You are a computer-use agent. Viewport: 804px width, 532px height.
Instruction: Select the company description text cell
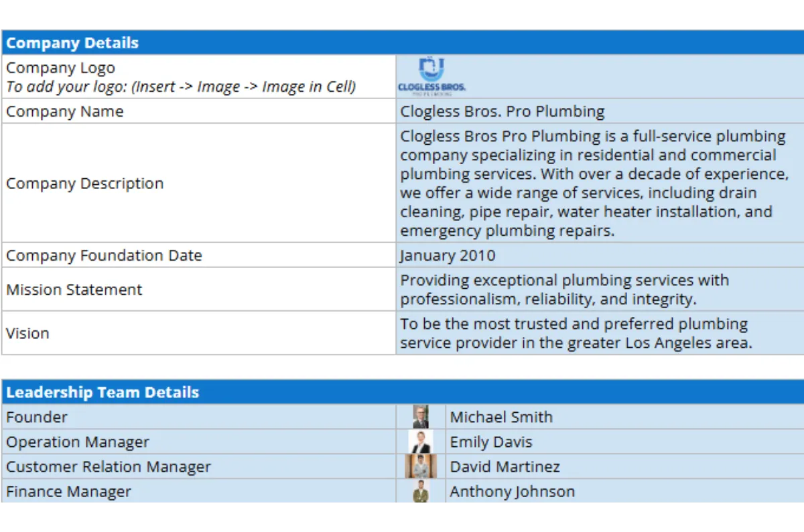point(599,184)
